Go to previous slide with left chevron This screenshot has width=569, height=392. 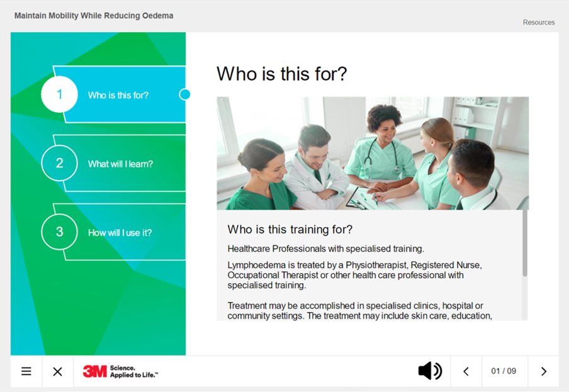[x=466, y=371]
